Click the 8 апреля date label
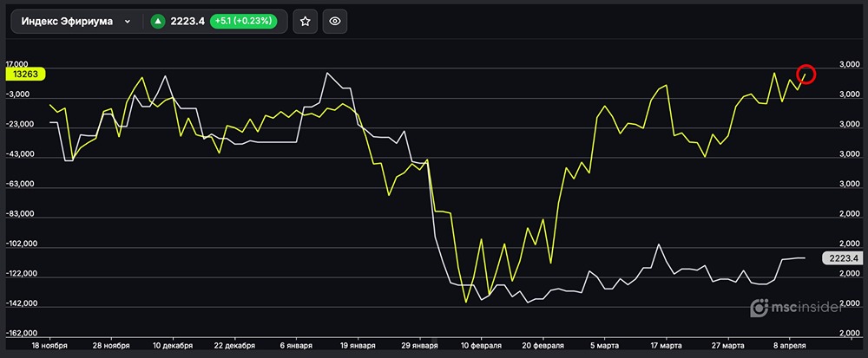 789,344
